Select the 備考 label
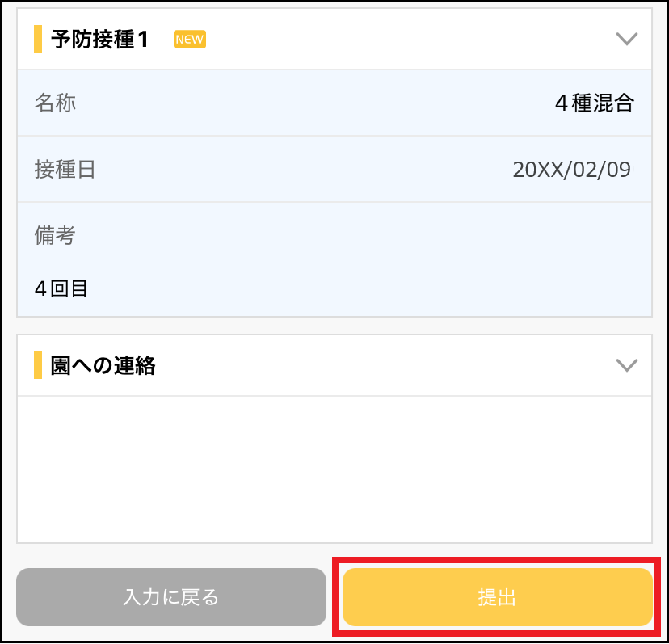The height and width of the screenshot is (644, 669). tap(55, 235)
